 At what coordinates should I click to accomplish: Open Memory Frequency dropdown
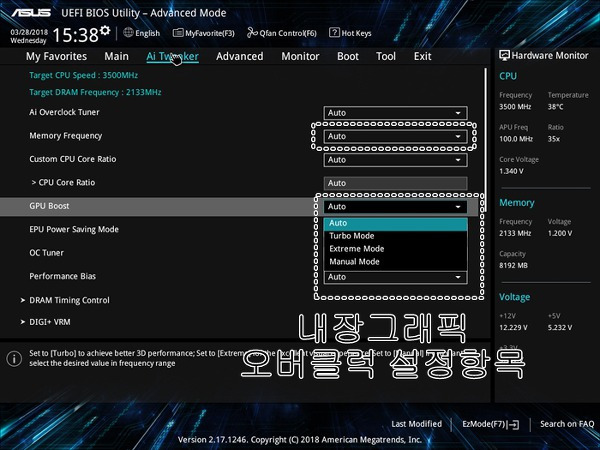coord(395,136)
